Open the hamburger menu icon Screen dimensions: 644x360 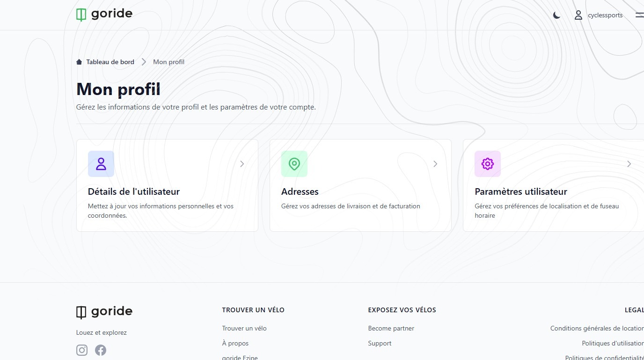[639, 15]
